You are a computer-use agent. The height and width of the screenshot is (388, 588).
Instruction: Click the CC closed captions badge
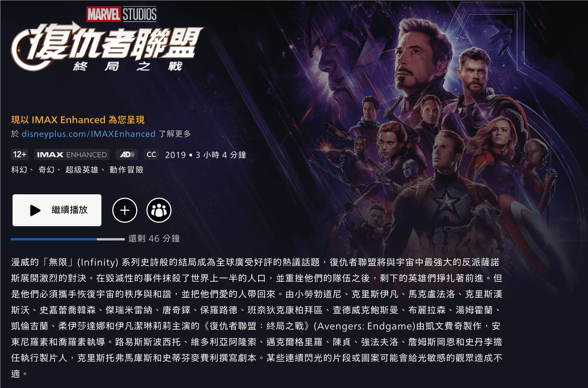[151, 155]
